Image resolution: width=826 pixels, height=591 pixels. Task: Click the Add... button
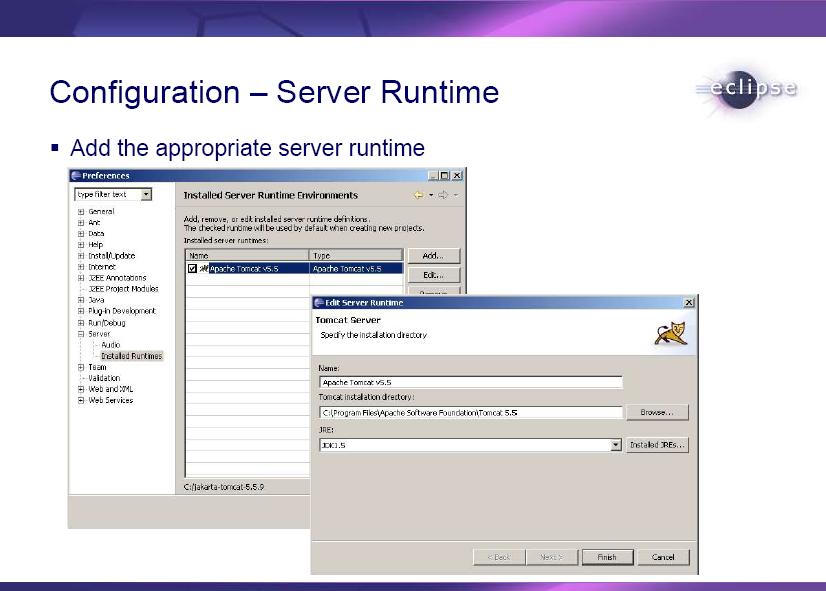(x=434, y=256)
